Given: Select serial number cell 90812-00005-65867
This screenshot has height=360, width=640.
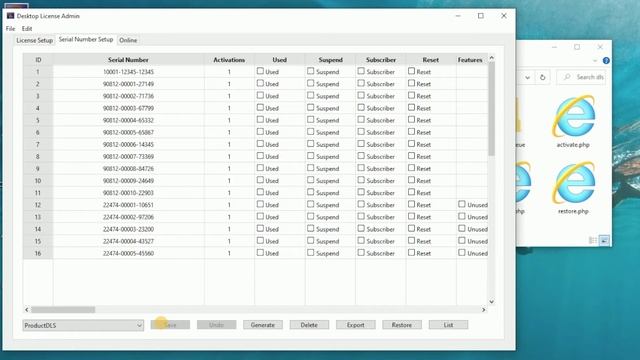Looking at the screenshot, I should click(128, 132).
